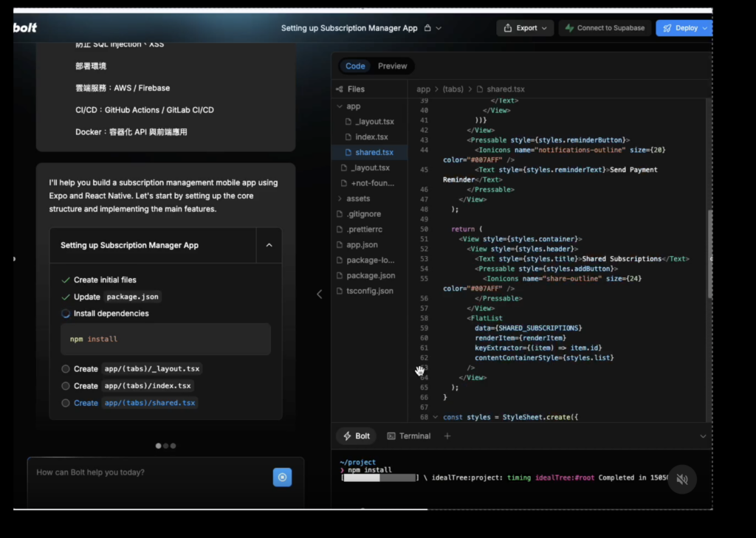756x538 pixels.
Task: Click the app breadcrumb above the editor
Action: click(423, 89)
